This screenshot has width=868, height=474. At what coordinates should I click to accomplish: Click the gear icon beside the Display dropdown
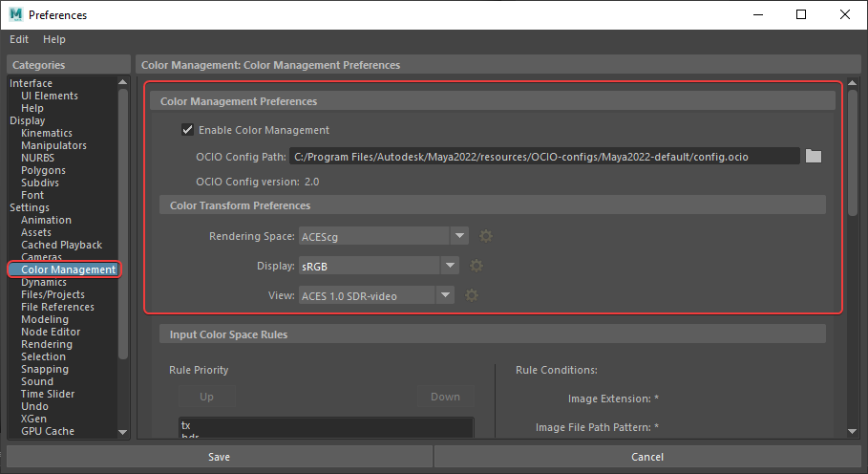click(477, 266)
